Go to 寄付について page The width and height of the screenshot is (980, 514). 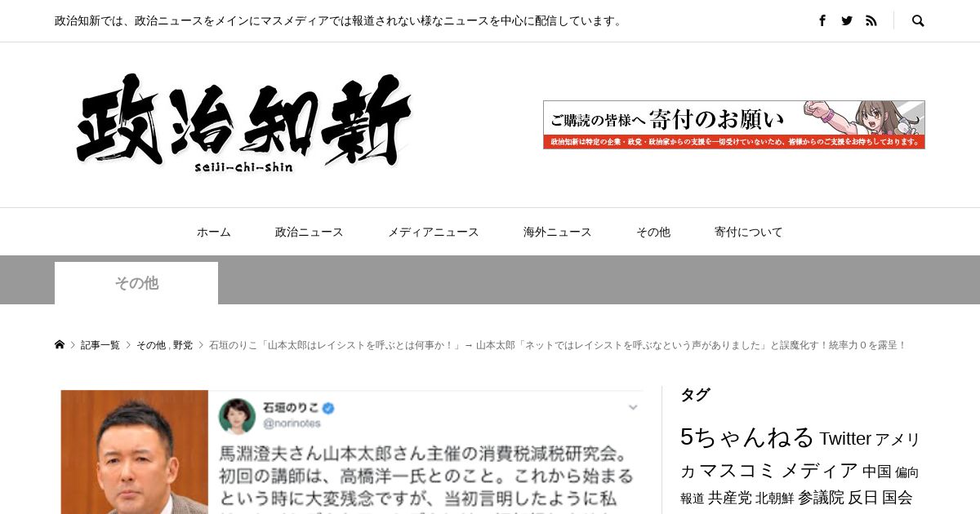click(749, 232)
